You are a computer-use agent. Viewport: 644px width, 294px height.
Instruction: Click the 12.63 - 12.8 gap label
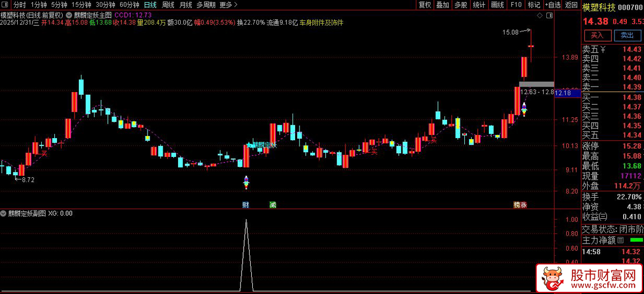(x=537, y=92)
